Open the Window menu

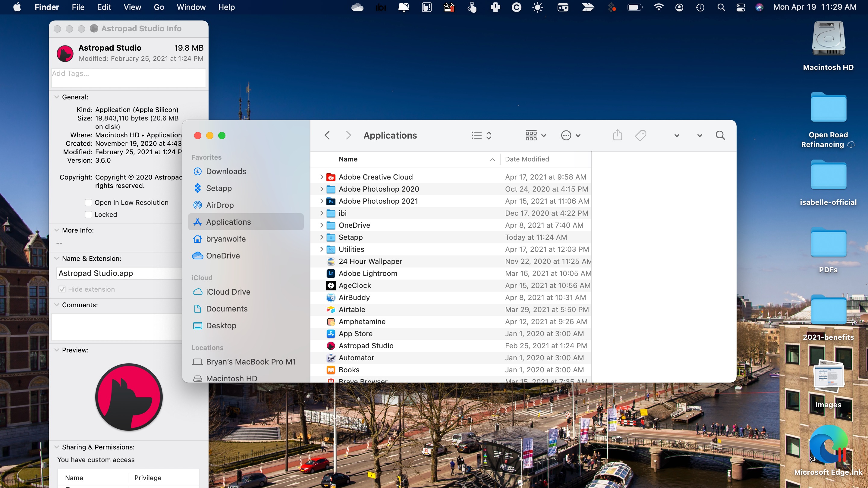point(191,7)
